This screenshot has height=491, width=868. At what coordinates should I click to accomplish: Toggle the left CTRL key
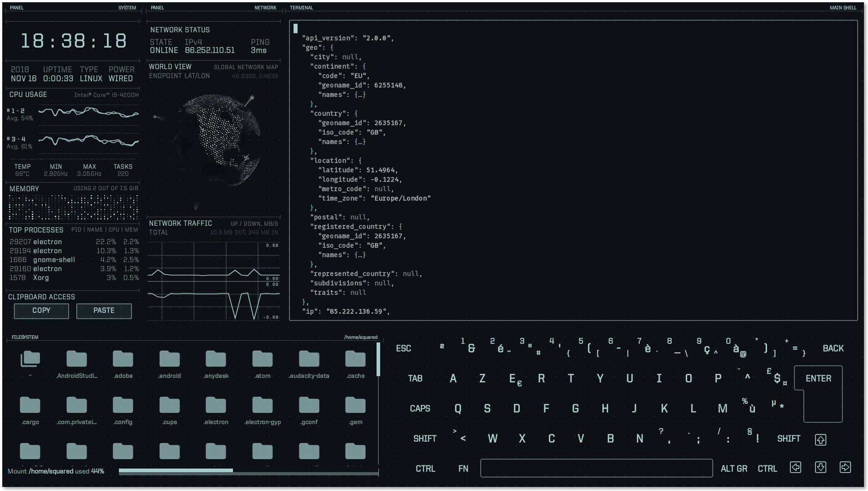pyautogui.click(x=425, y=469)
